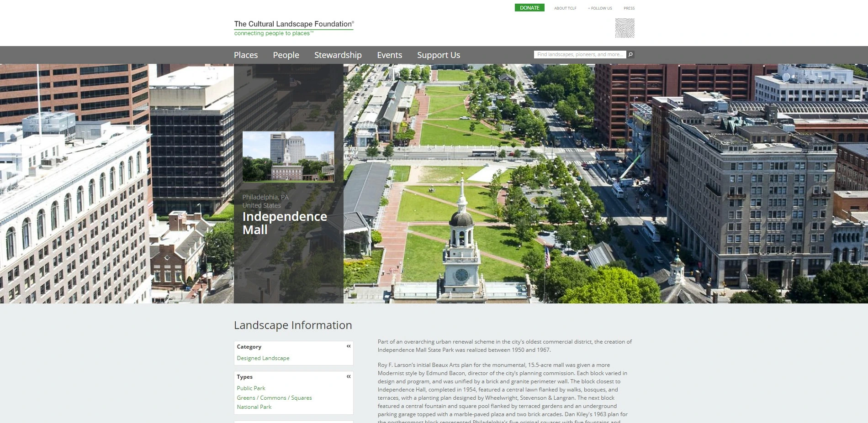This screenshot has width=868, height=423.
Task: Click The Cultural Landscape Foundation logo
Action: [294, 28]
